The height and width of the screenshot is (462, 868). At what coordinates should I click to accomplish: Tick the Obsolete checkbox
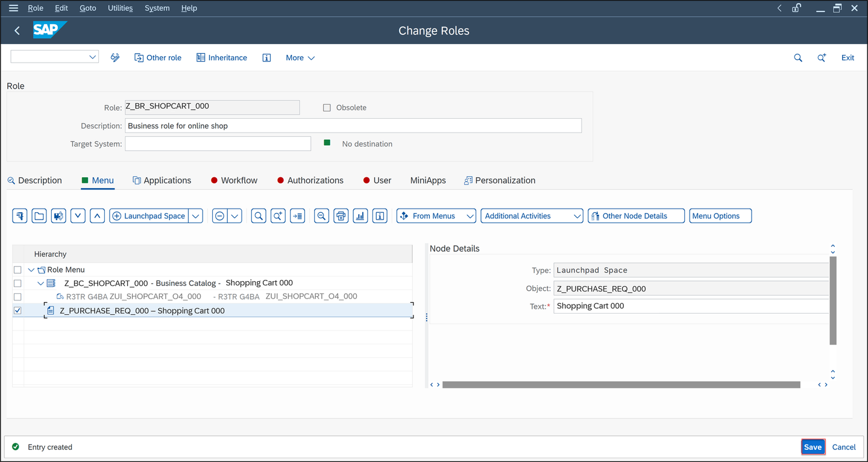tap(327, 107)
